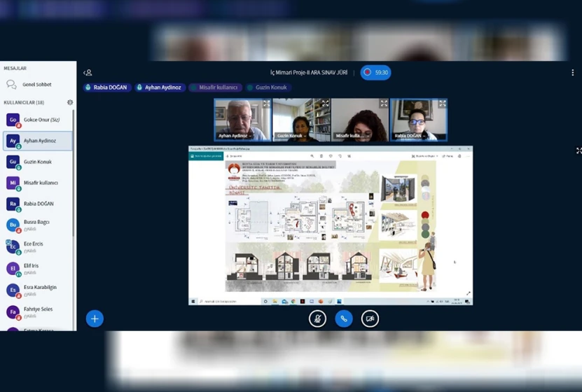
Task: Toggle the audio phone connection button
Action: point(343,318)
